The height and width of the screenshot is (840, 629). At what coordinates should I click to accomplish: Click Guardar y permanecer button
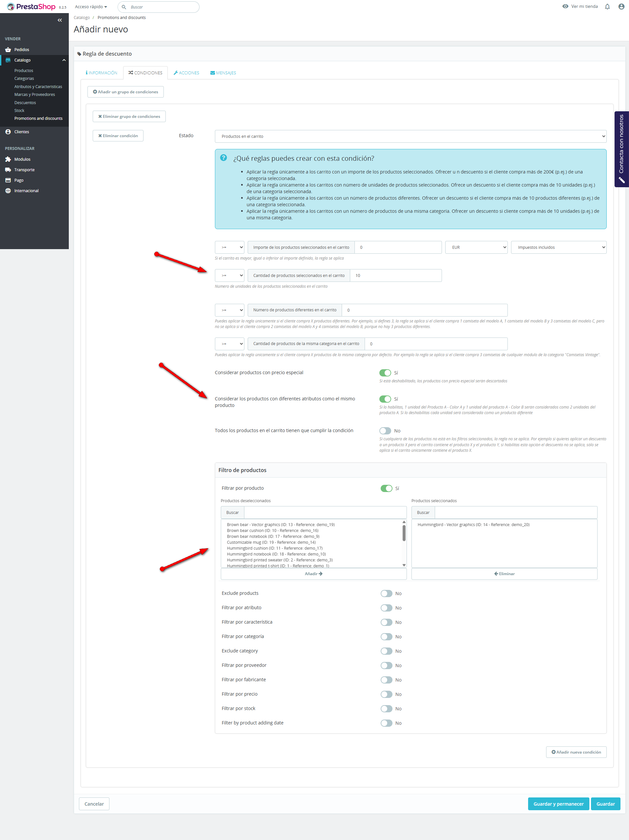coord(558,804)
